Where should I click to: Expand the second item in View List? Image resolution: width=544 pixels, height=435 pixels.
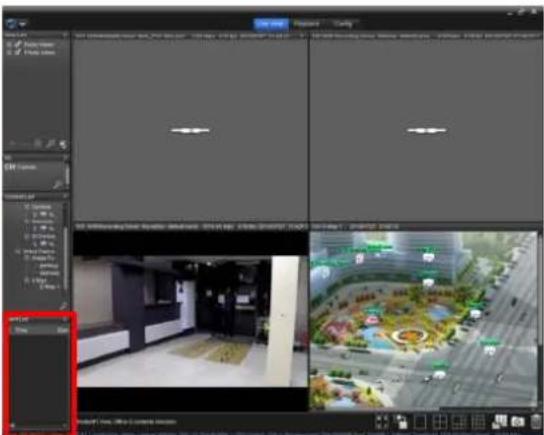9,52
